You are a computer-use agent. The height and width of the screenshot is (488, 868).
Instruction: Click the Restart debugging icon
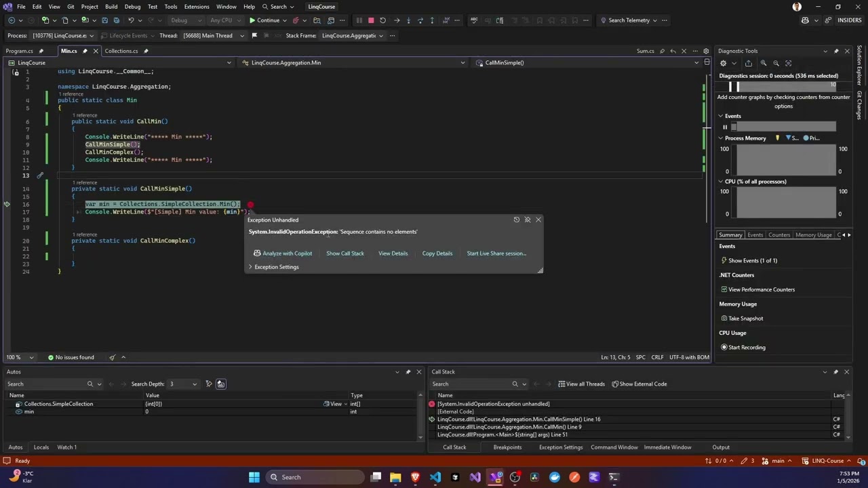coord(382,20)
